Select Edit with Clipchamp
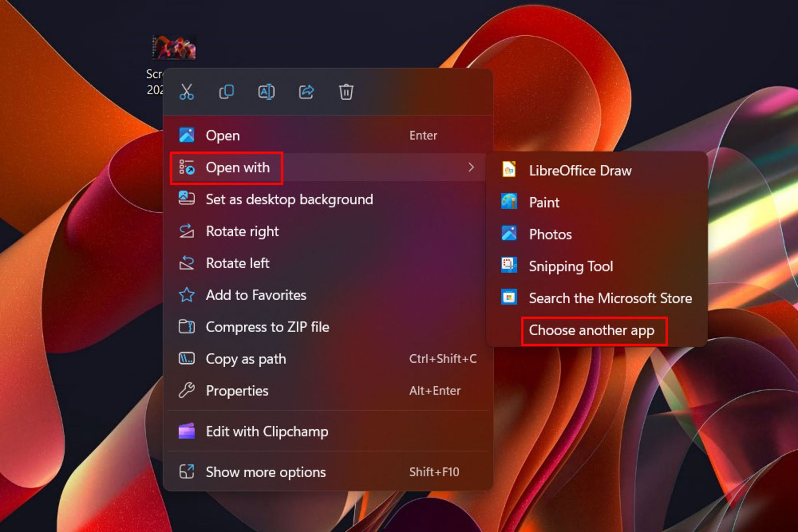The image size is (798, 532). [328, 431]
